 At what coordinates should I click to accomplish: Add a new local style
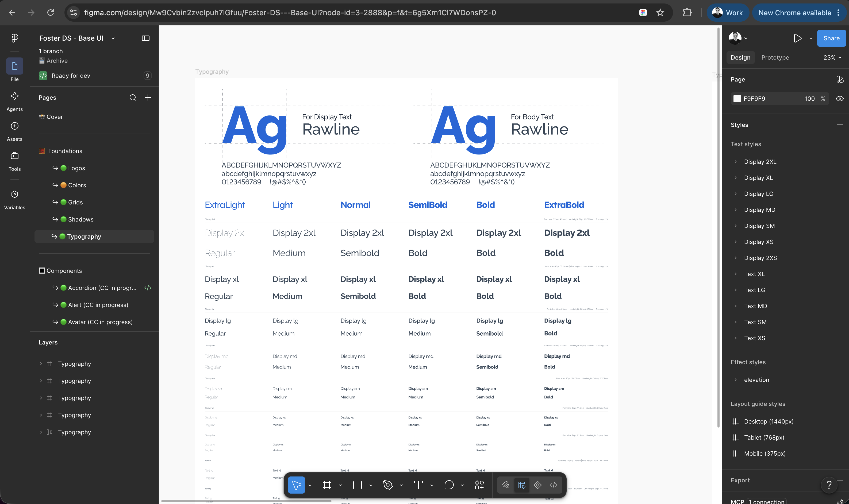coord(840,125)
